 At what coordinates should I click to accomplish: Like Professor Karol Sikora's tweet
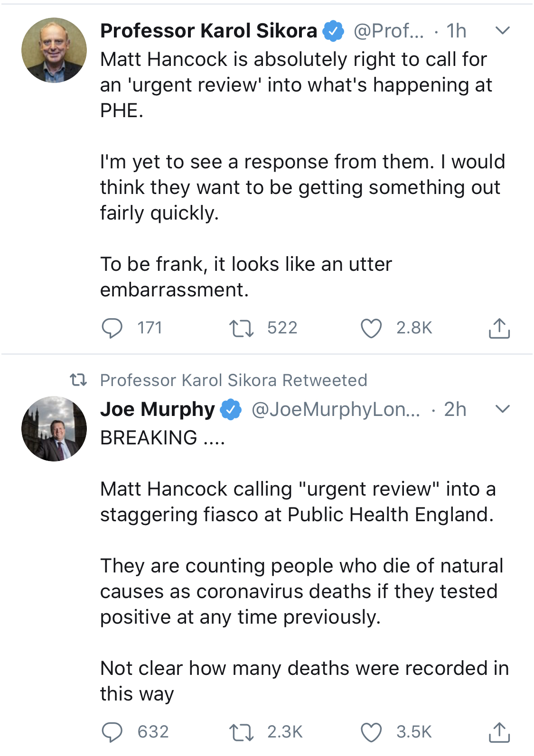[371, 328]
